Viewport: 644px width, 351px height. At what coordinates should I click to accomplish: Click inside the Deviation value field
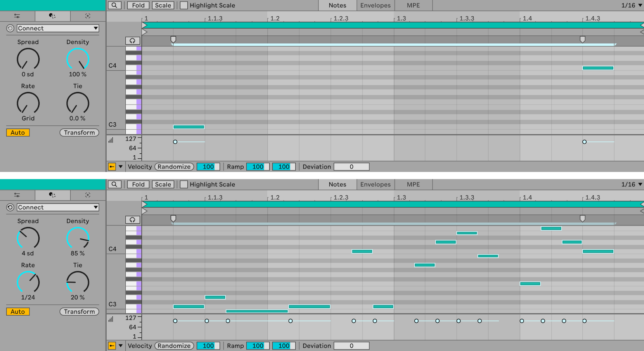[351, 166]
